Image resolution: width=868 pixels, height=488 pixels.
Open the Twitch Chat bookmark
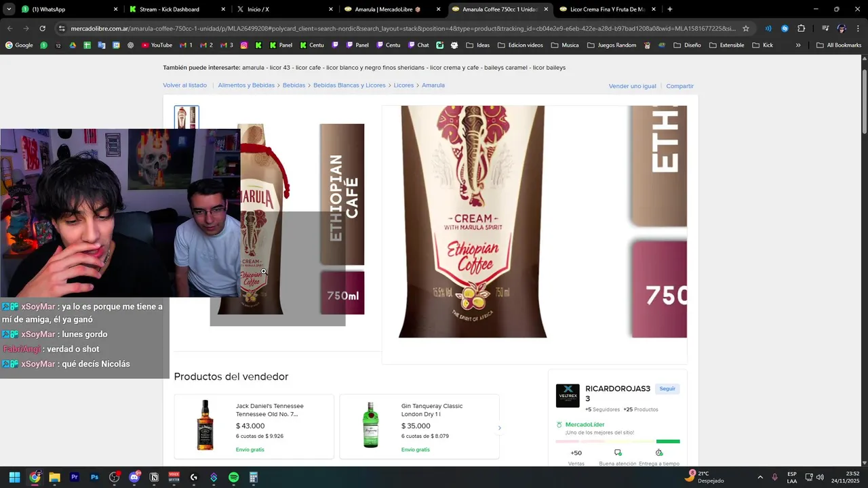point(418,45)
